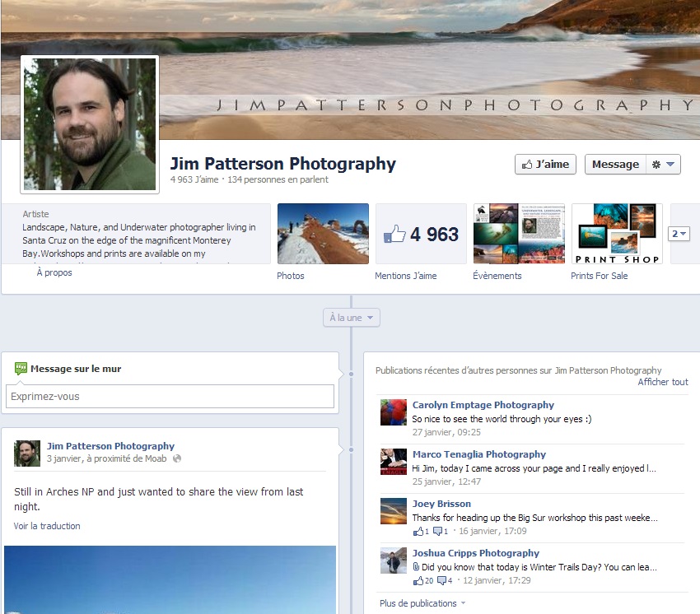Click the globe privacy icon on the post
The image size is (700, 614).
pos(177,458)
